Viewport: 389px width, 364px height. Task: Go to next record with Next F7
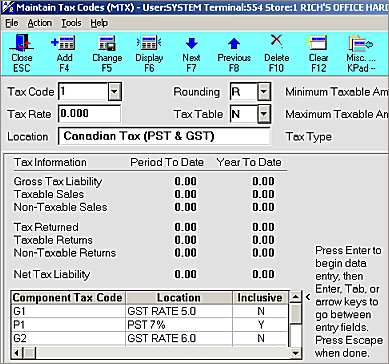click(x=191, y=53)
